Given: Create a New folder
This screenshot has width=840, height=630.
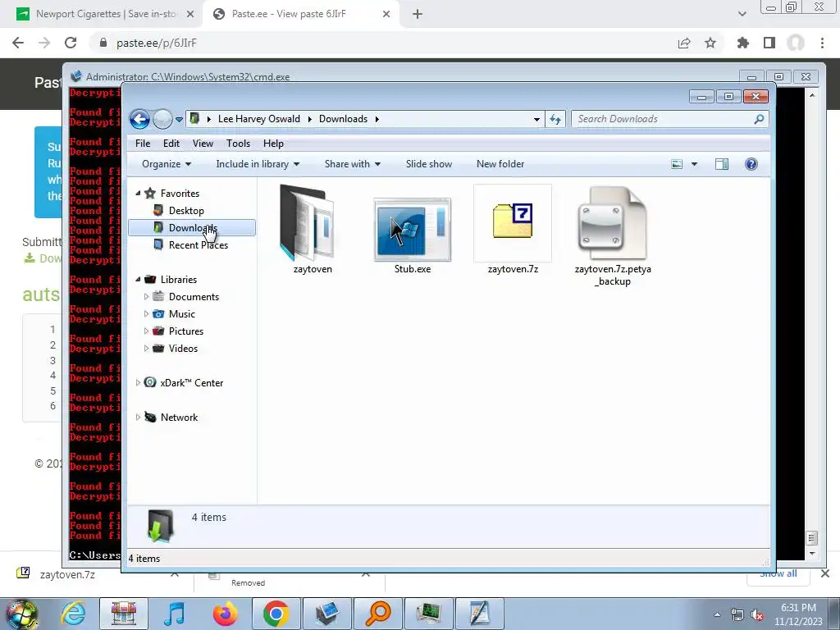Looking at the screenshot, I should tap(500, 164).
